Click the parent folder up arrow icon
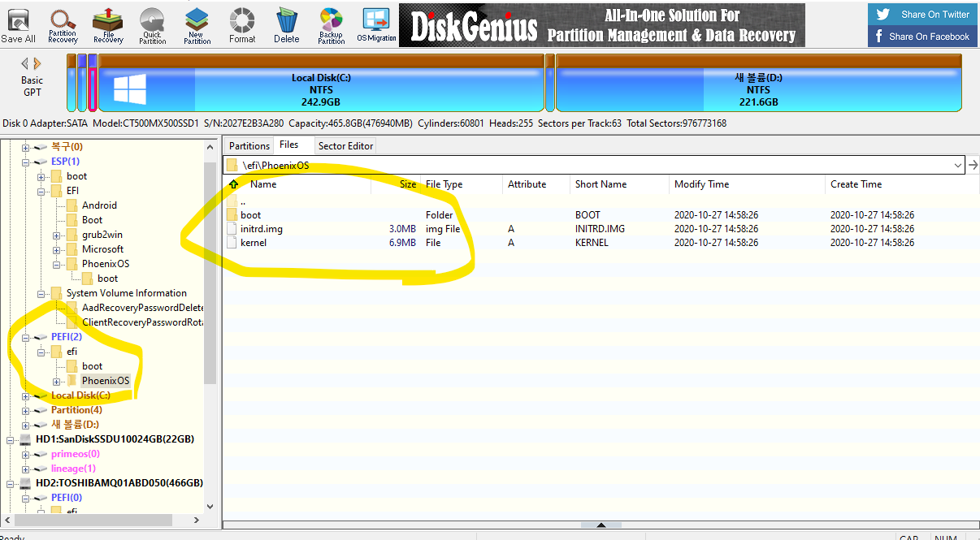 coord(233,184)
